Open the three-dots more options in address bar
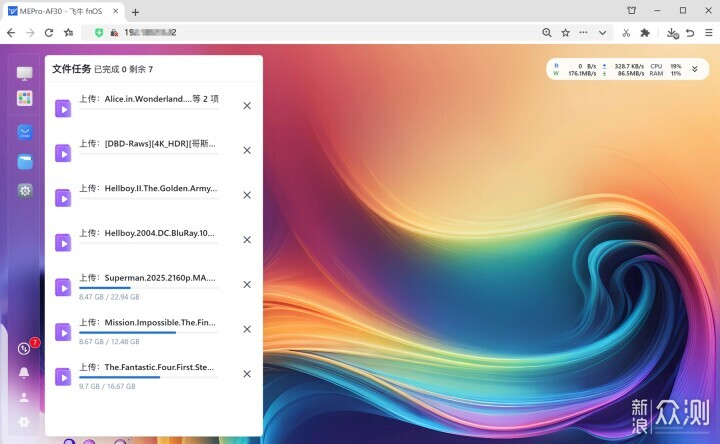Viewport: 720px width, 444px height. pyautogui.click(x=583, y=33)
